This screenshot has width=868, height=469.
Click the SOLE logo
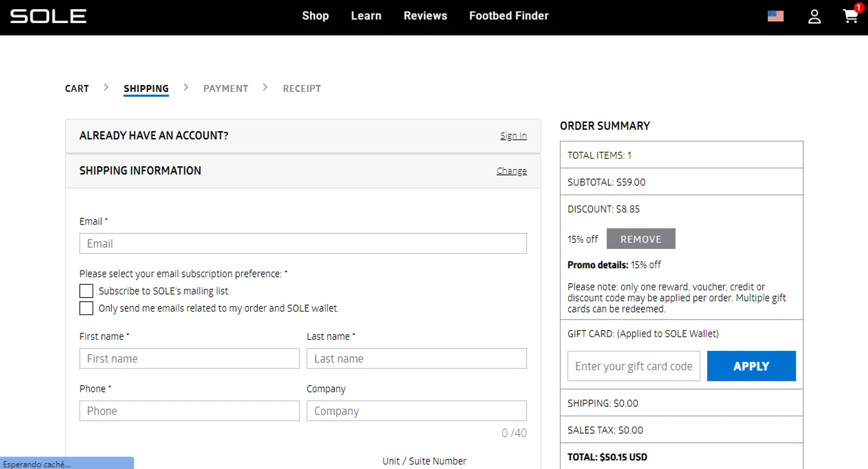click(x=48, y=16)
